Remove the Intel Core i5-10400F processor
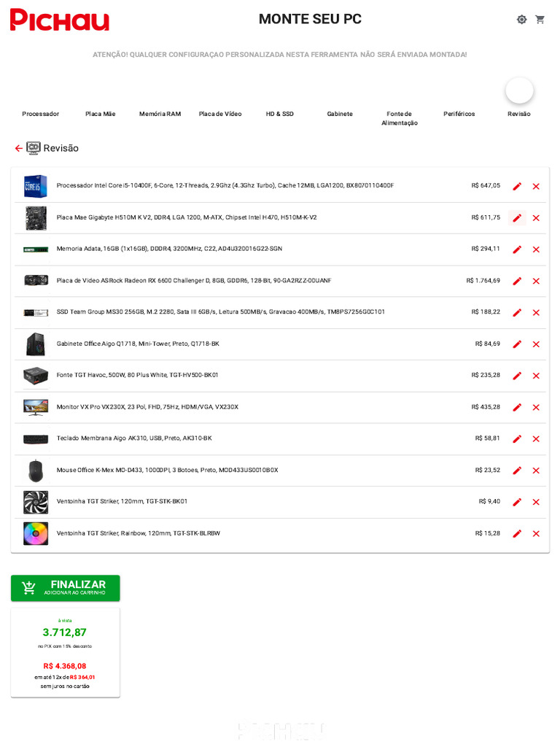This screenshot has width=560, height=747. coord(536,186)
